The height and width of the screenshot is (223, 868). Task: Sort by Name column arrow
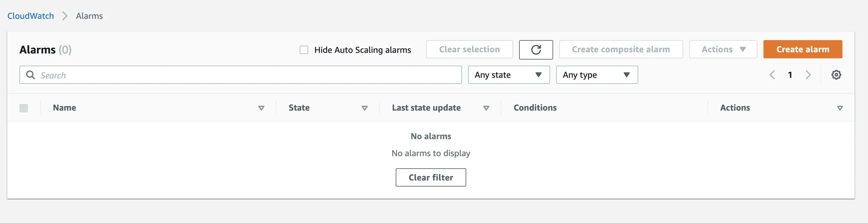261,108
